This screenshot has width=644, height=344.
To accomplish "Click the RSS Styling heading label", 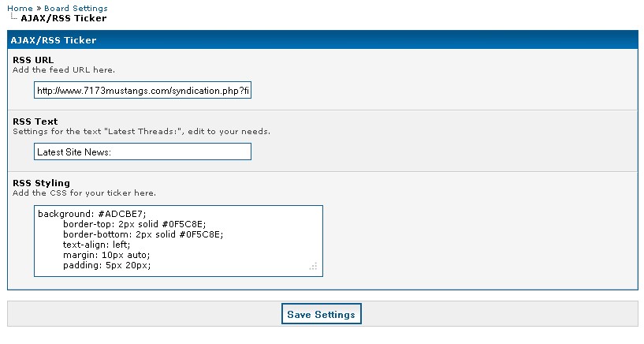I will (x=41, y=183).
